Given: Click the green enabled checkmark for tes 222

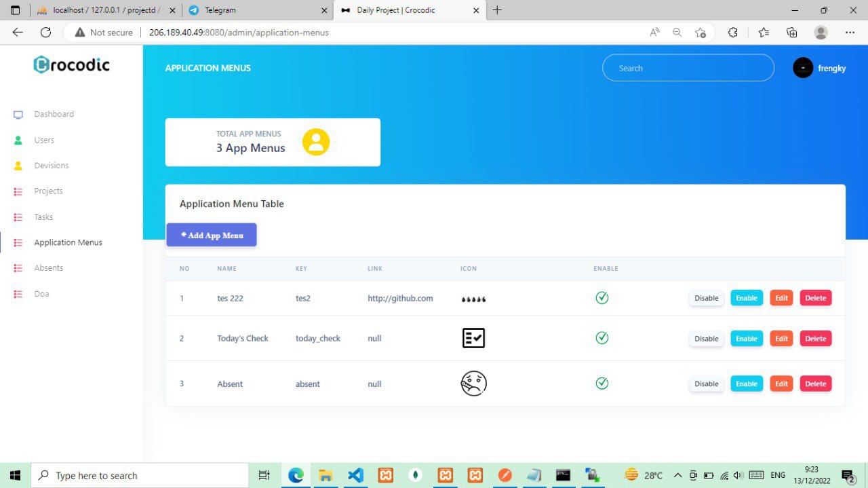Looking at the screenshot, I should (x=601, y=297).
